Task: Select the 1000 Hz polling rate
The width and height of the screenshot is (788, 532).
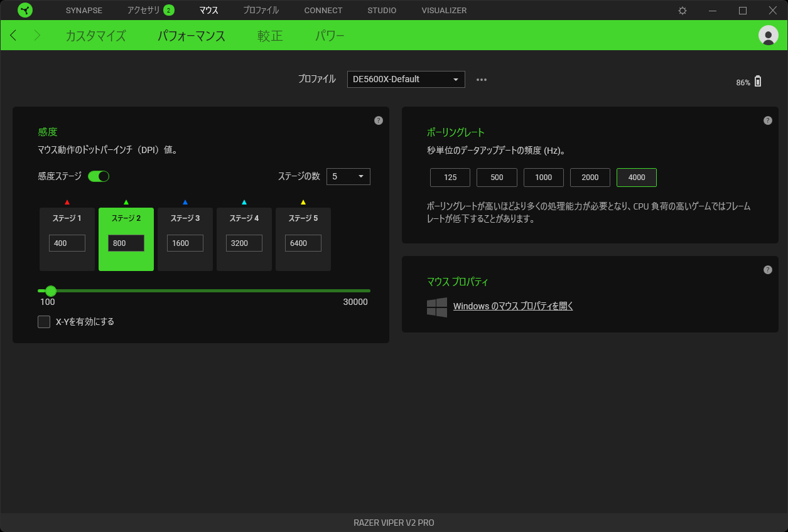Action: (x=543, y=178)
